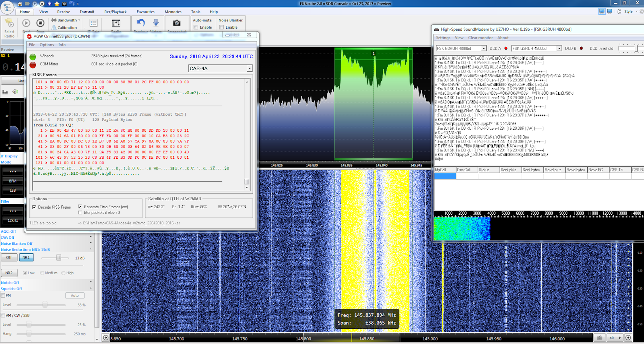Click the DCD B dark-red indicator
The height and width of the screenshot is (344, 644).
coord(581,48)
